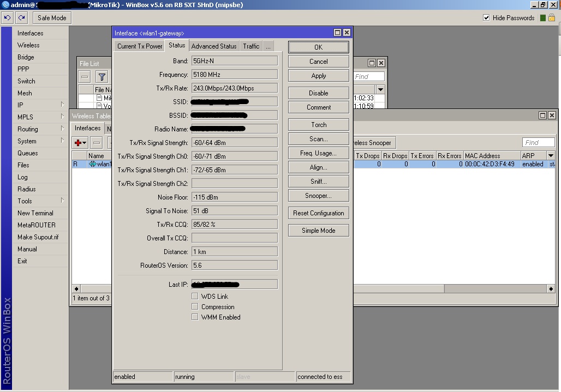The height and width of the screenshot is (392, 561).
Task: Click the Simple Mode button
Action: click(x=318, y=231)
